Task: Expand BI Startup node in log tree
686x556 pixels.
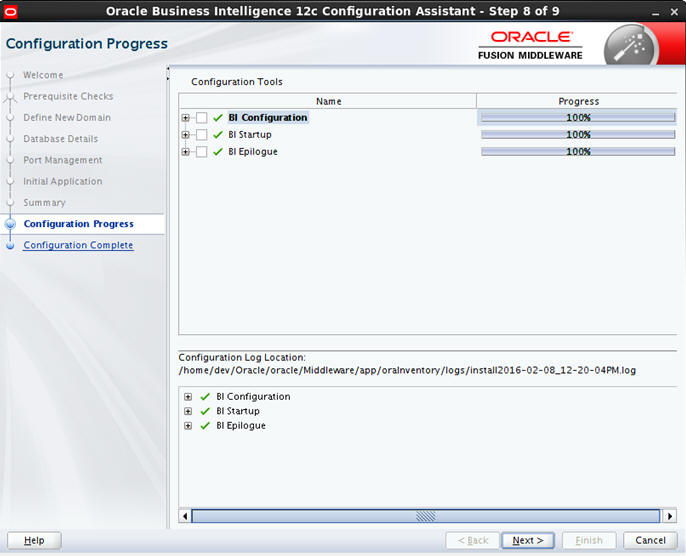Action: [188, 411]
